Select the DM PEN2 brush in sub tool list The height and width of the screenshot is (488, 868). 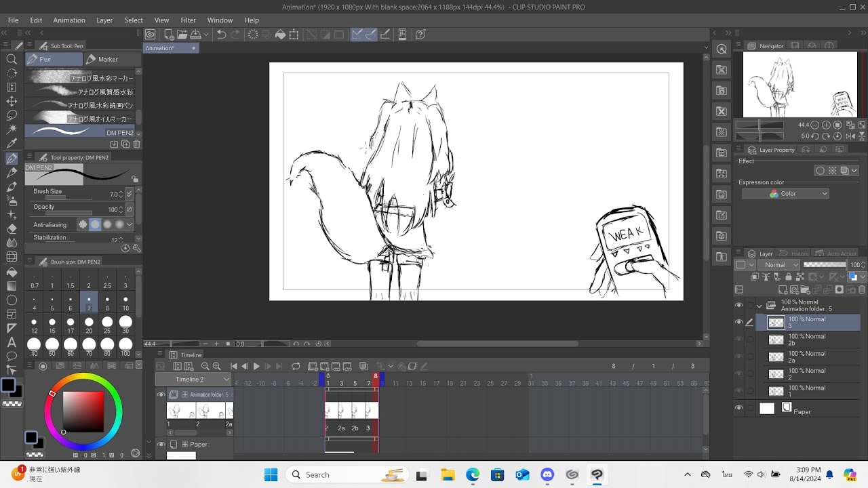tap(81, 132)
